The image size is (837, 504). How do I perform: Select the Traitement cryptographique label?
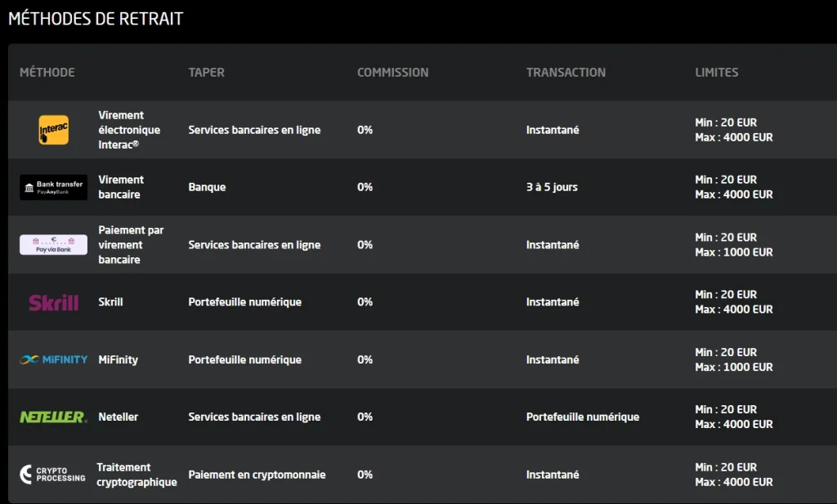pyautogui.click(x=137, y=475)
